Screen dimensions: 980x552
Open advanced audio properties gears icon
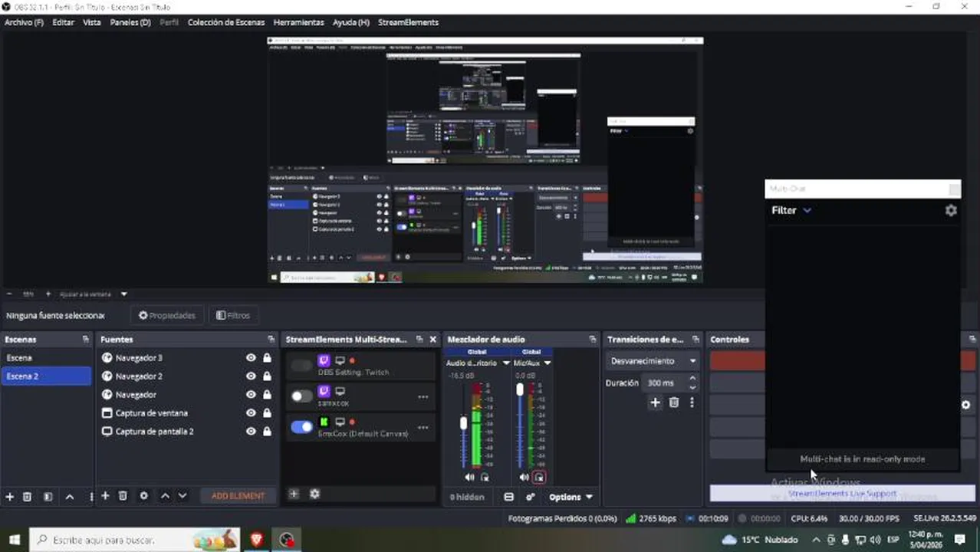[x=530, y=497]
